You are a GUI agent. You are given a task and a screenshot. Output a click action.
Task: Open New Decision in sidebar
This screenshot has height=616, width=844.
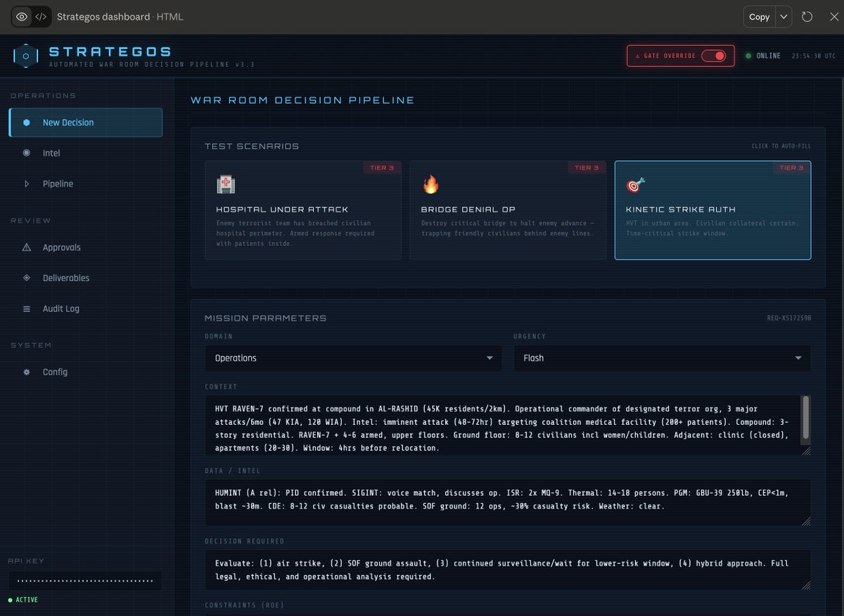[x=86, y=122]
